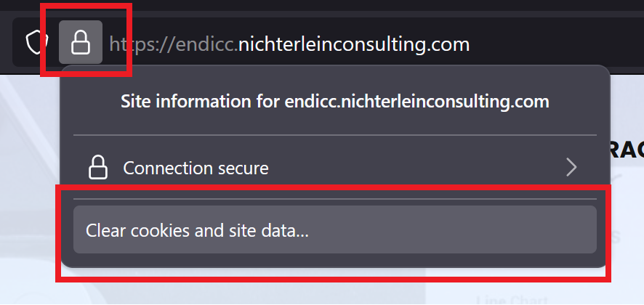Click the address bar URL text
This screenshot has height=305, width=644.
tap(289, 44)
